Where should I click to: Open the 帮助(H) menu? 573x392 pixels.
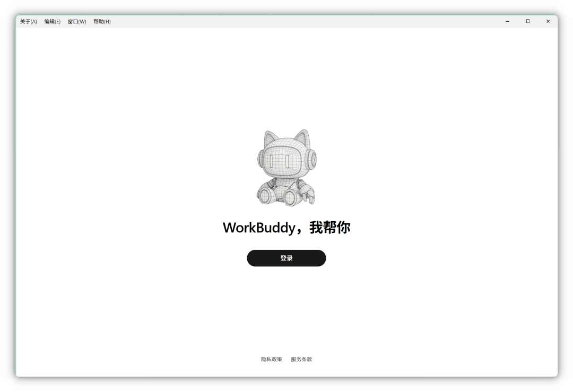point(102,22)
